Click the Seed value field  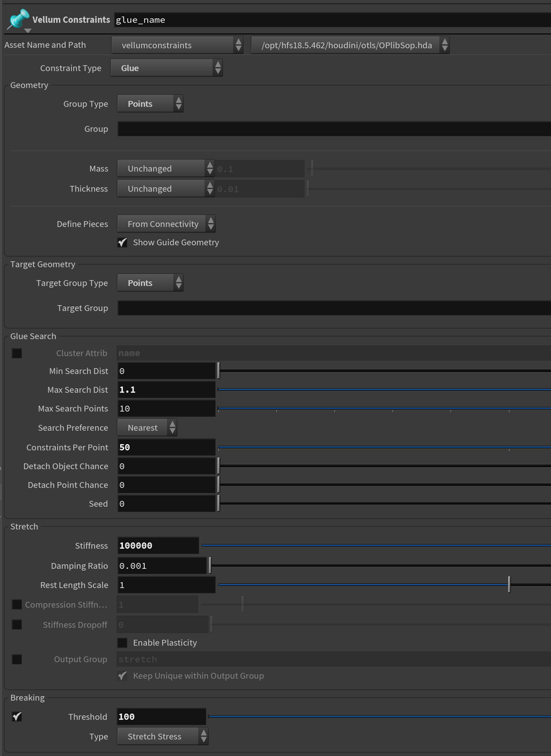tap(166, 504)
